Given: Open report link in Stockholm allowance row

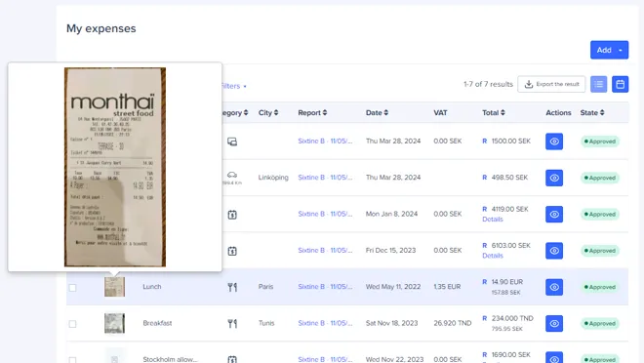Looking at the screenshot, I should click(325, 359).
